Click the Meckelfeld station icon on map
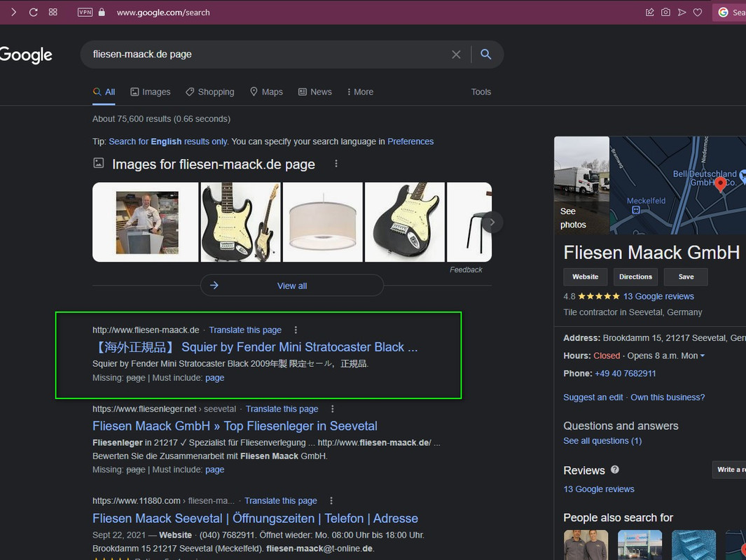746x560 pixels. point(635,210)
